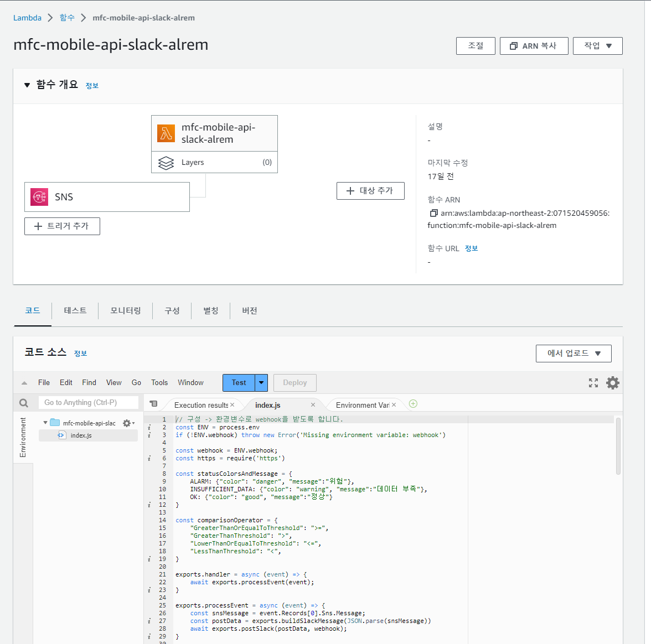Collapse the 함수 개요 section
Viewport: 651px width, 644px height.
coord(27,85)
